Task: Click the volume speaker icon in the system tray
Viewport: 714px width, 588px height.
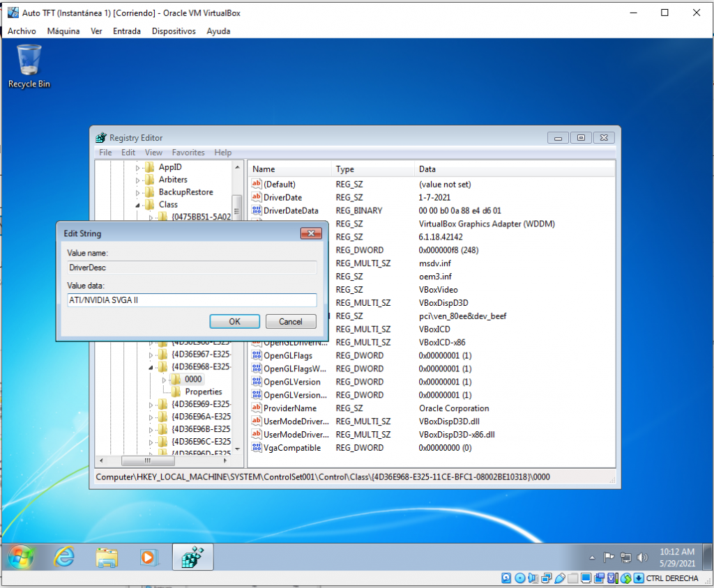Action: (642, 557)
